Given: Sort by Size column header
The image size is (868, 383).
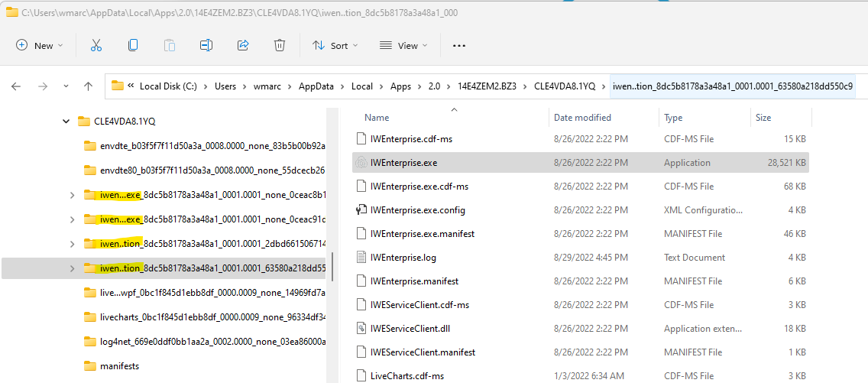Looking at the screenshot, I should pos(763,118).
